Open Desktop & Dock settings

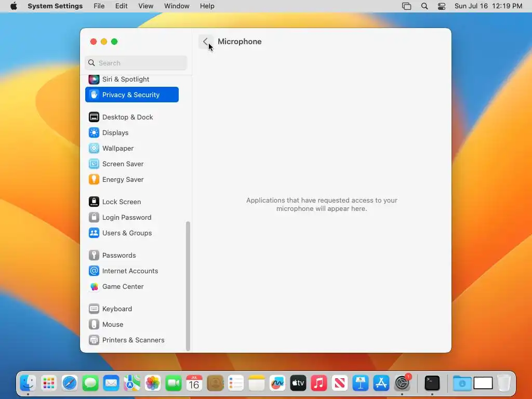pyautogui.click(x=132, y=117)
